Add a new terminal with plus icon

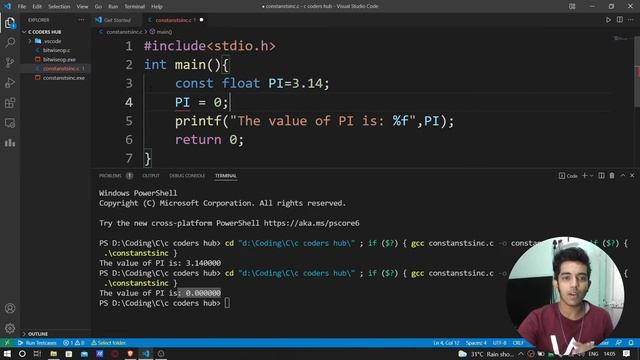[x=584, y=176]
